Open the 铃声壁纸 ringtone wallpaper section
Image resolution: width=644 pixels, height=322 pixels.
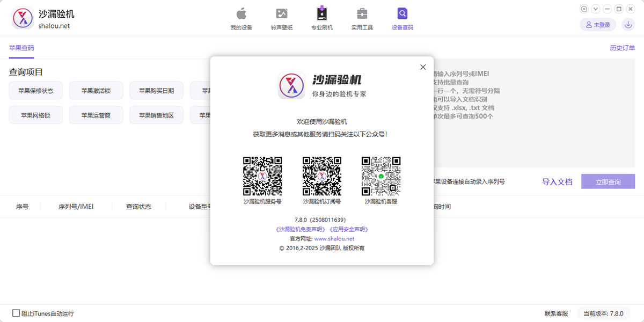click(x=281, y=19)
